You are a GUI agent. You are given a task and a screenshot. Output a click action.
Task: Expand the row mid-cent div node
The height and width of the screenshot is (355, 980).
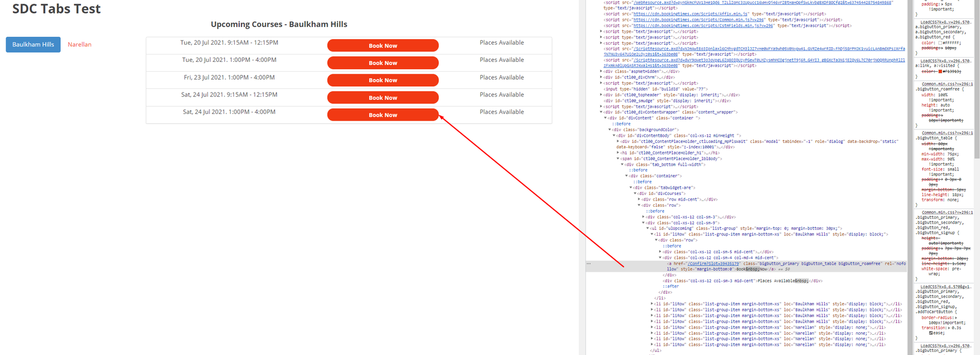640,199
